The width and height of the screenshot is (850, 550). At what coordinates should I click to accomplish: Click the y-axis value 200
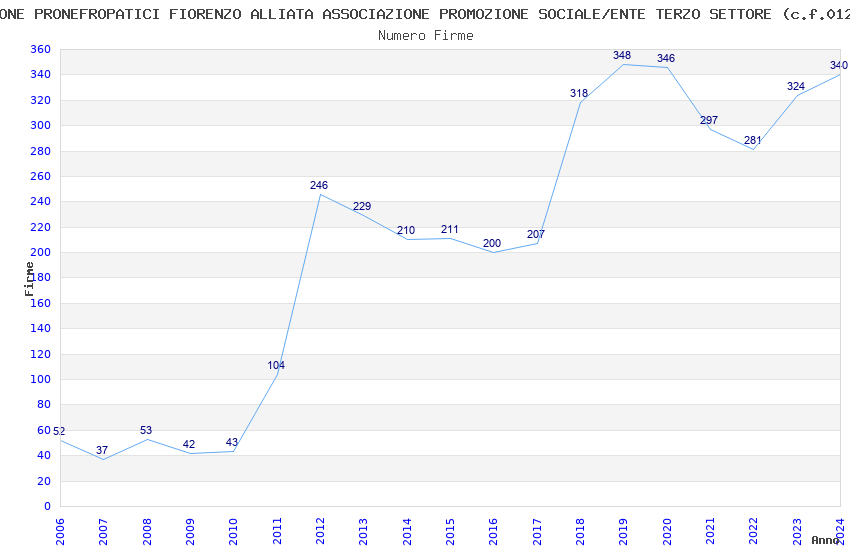tap(41, 252)
